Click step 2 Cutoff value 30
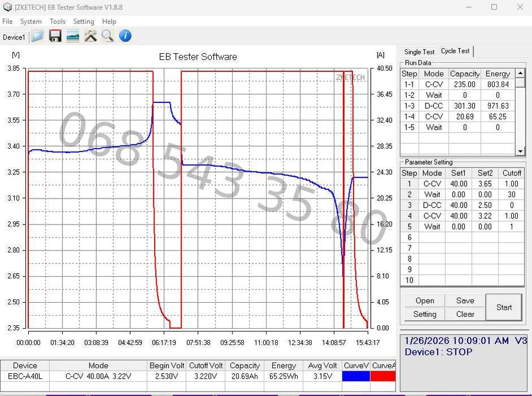The height and width of the screenshot is (396, 532). tap(511, 195)
